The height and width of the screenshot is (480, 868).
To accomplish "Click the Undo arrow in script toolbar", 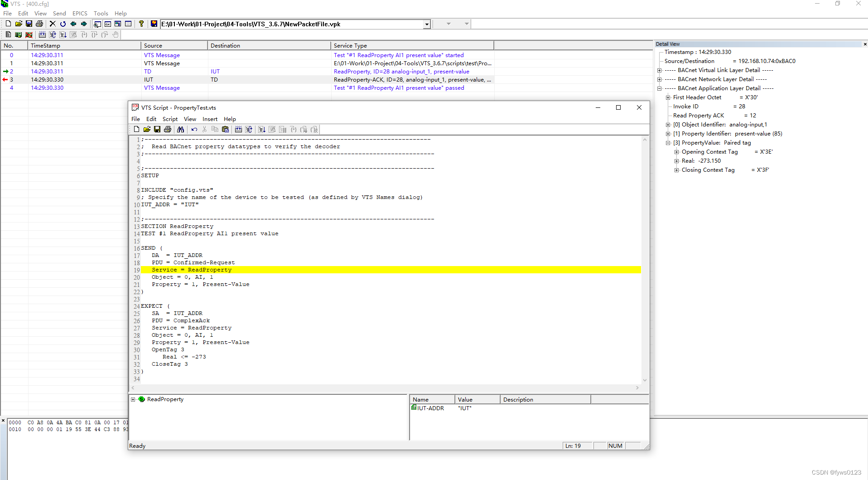I will click(x=194, y=129).
